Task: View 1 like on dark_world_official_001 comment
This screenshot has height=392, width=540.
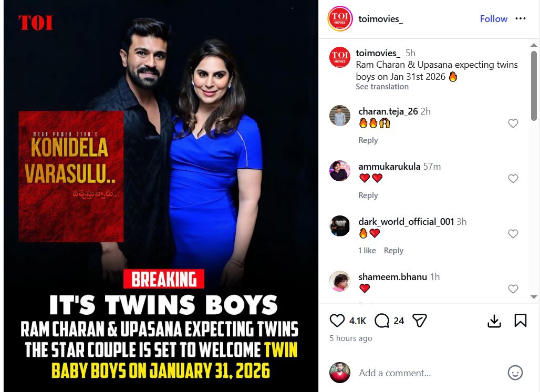Action: click(367, 251)
